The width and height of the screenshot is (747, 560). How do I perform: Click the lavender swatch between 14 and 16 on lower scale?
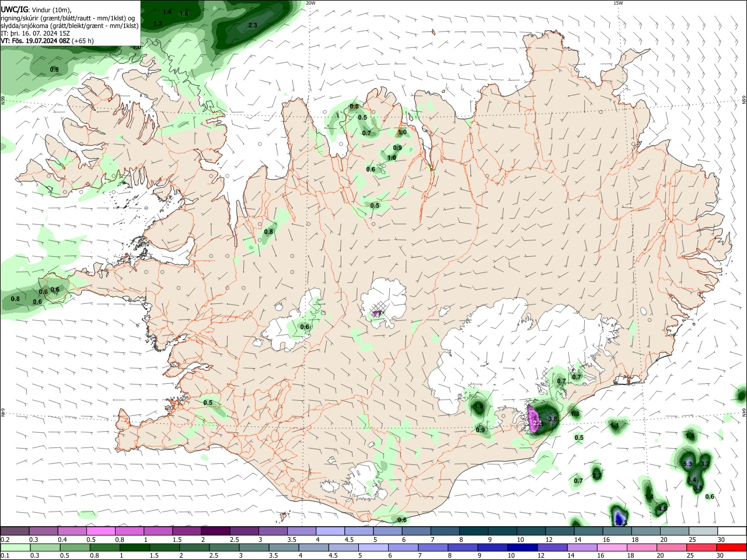581,548
